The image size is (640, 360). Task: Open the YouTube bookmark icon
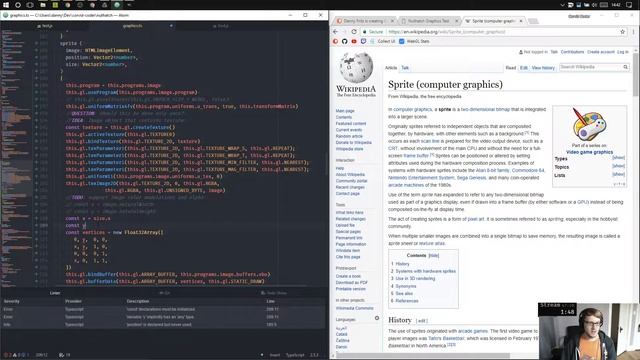[354, 41]
